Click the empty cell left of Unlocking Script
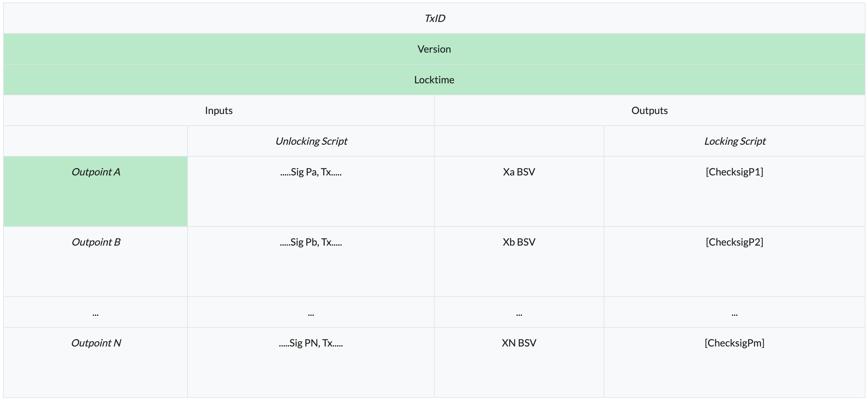Viewport: 868px width, 401px height. [96, 141]
